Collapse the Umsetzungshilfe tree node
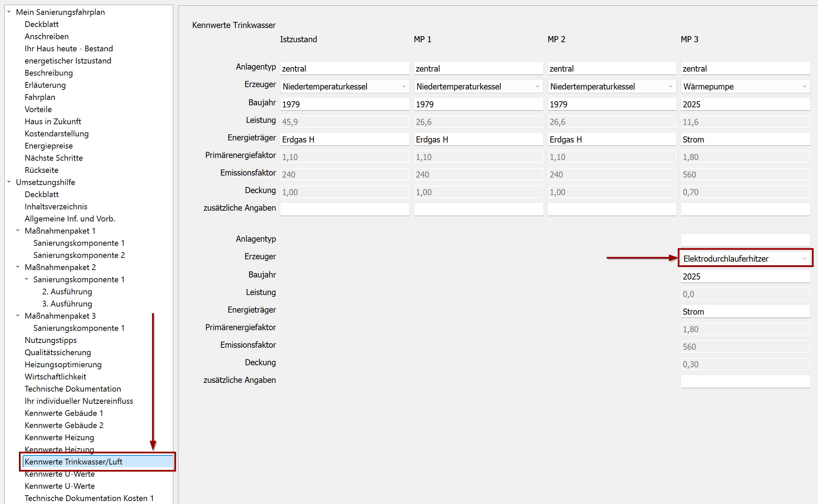 [x=9, y=182]
